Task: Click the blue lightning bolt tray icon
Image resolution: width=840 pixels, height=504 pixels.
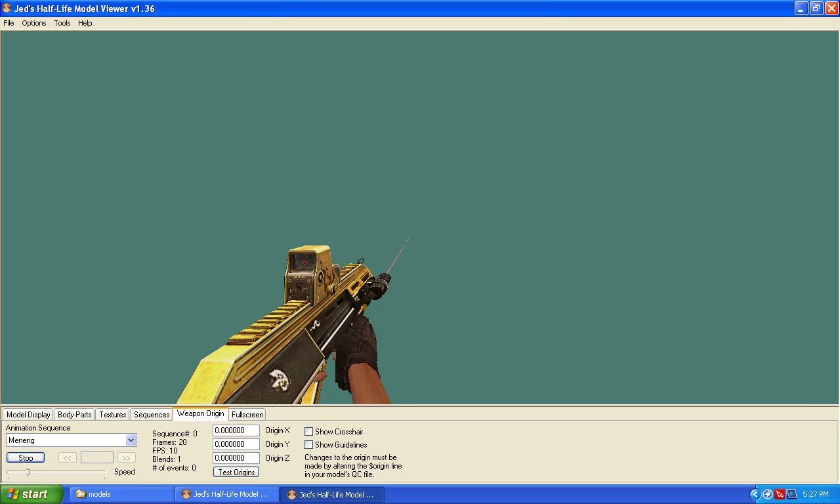Action: click(767, 495)
